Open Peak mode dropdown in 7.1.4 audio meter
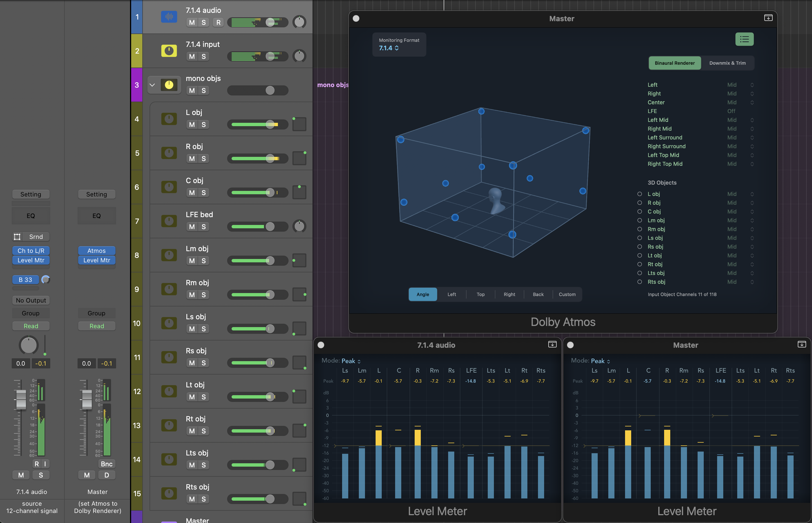The image size is (812, 523). (x=351, y=361)
